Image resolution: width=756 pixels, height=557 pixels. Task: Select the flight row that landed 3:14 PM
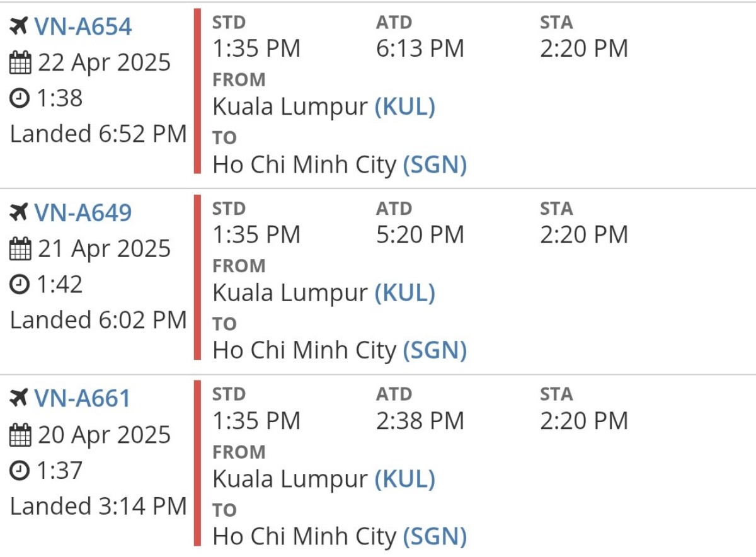(x=378, y=465)
